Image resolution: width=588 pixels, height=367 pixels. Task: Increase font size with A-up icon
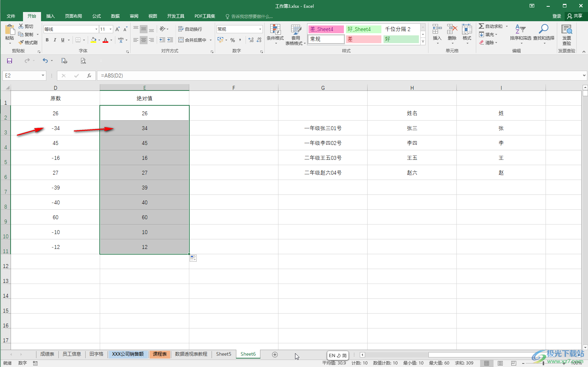click(117, 29)
